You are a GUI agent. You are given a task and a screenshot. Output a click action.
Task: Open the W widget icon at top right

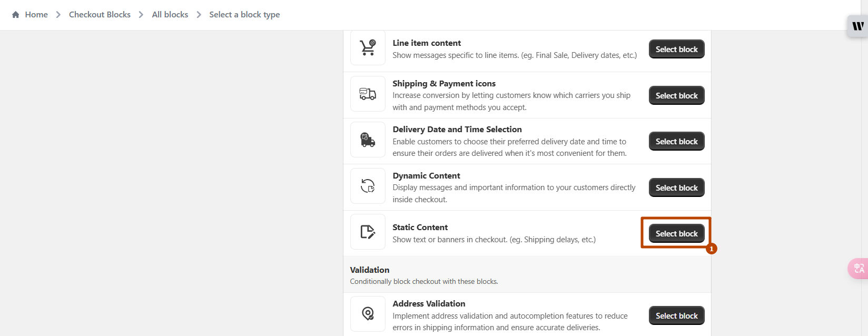[858, 26]
